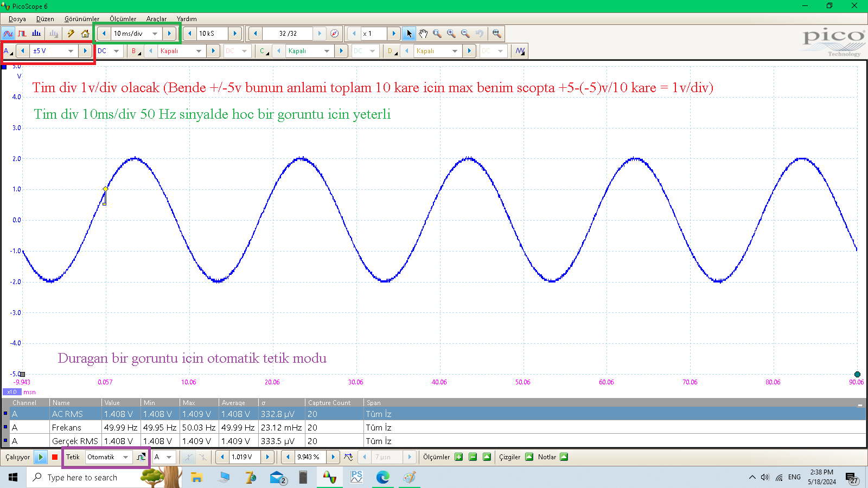Screen dimensions: 868x488
Task: Open Yardım menu
Action: (187, 19)
